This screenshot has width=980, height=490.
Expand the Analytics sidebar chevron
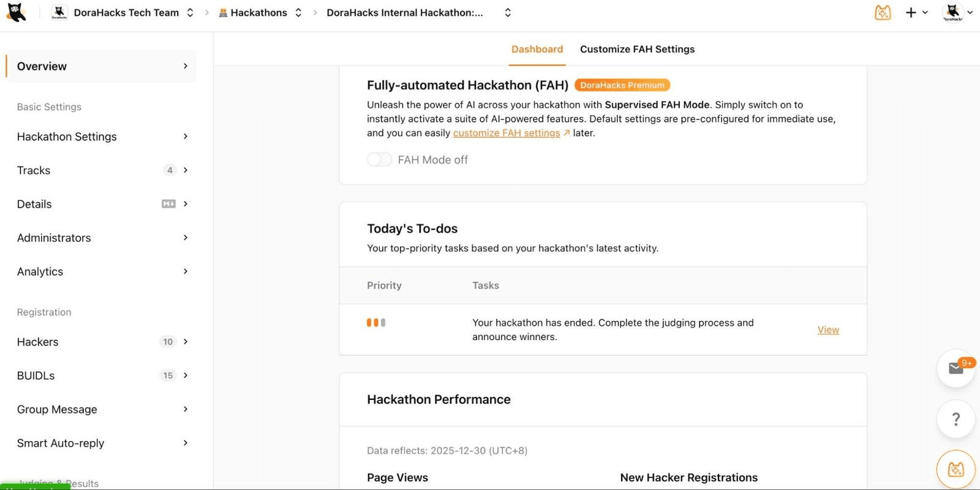186,271
